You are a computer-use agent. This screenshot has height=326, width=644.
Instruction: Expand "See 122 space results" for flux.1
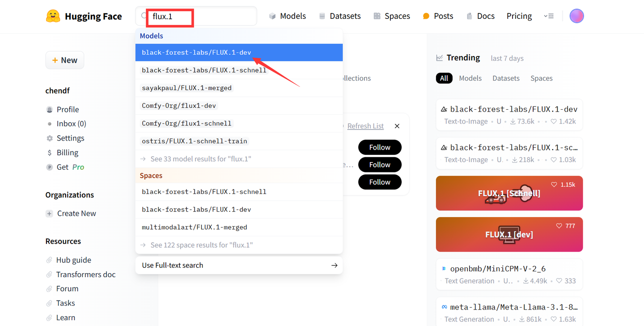[x=202, y=245]
